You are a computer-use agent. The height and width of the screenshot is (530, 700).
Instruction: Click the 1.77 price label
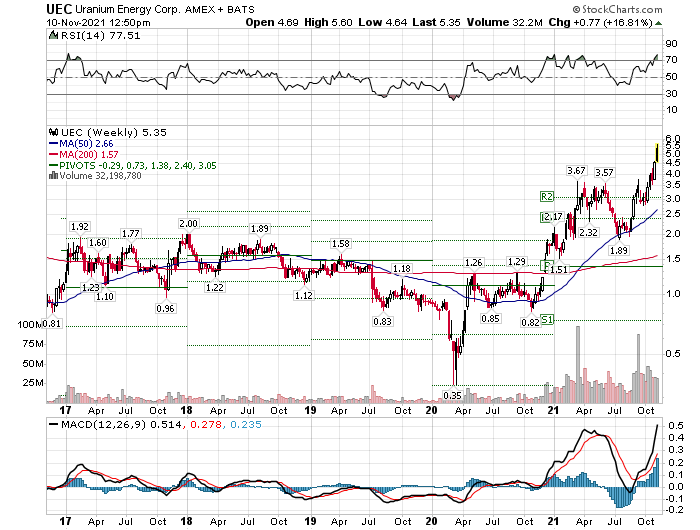(x=130, y=233)
